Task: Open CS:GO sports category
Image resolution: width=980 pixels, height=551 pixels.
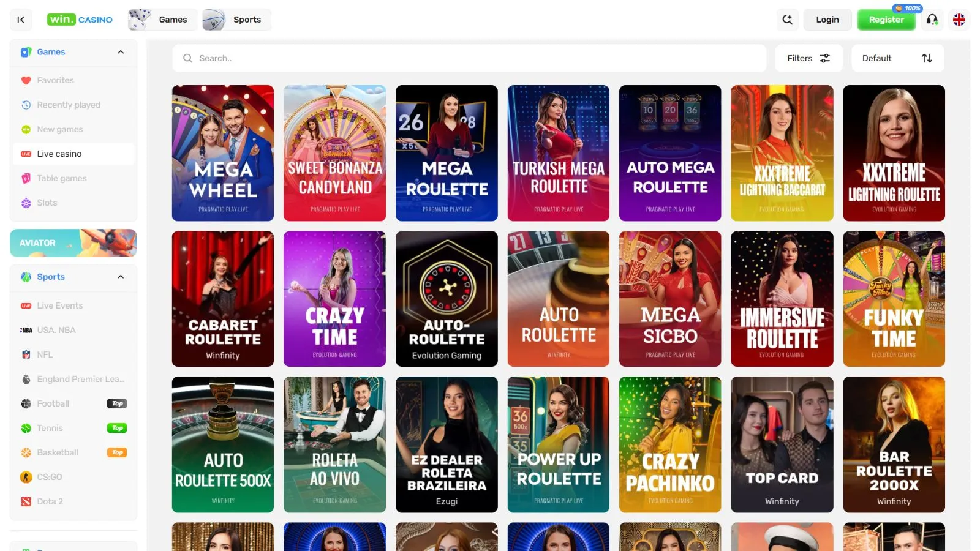Action: coord(49,477)
